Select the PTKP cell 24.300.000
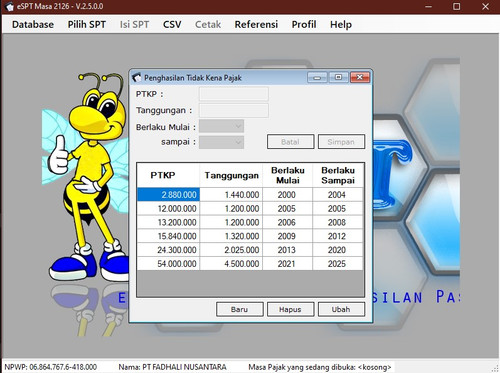 pyautogui.click(x=168, y=250)
